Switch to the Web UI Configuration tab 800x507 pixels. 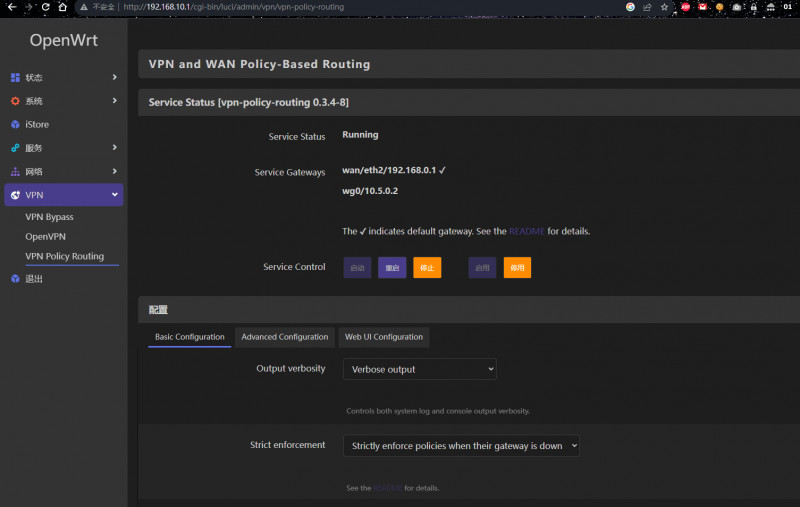point(384,337)
